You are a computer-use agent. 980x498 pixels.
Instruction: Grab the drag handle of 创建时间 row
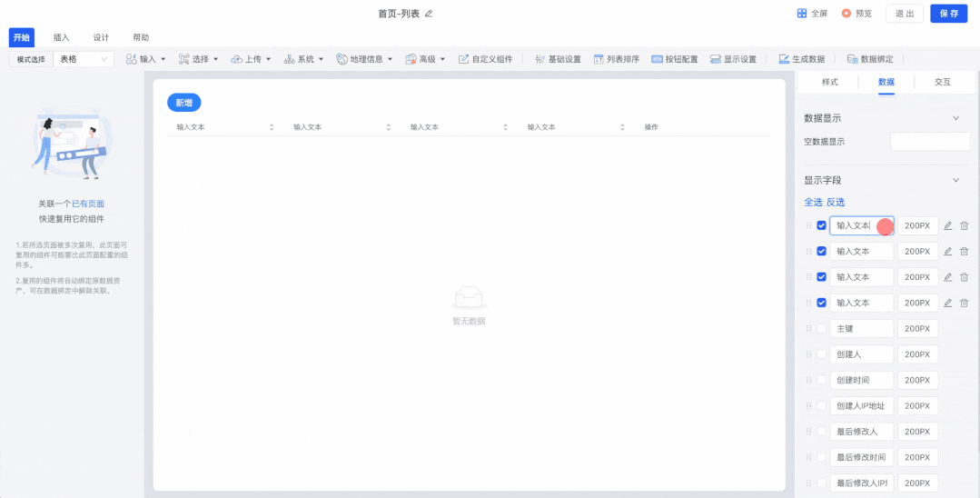coord(808,380)
